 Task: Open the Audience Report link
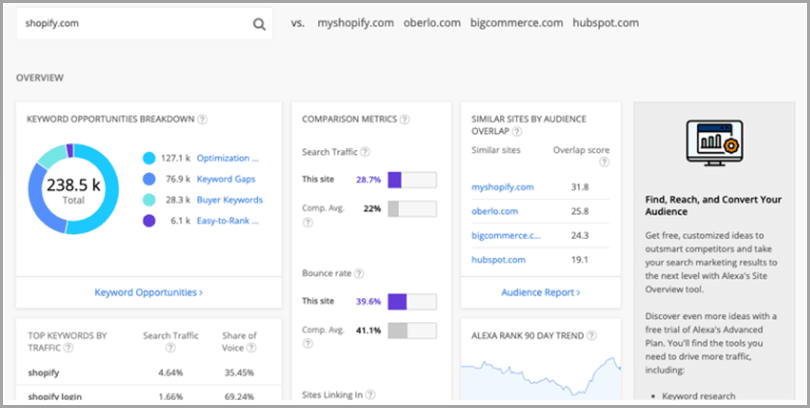pos(541,292)
